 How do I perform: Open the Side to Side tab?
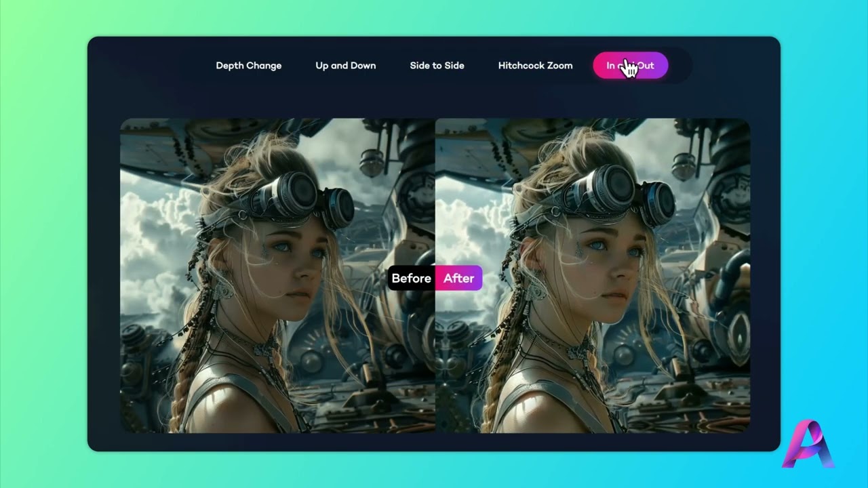point(437,66)
